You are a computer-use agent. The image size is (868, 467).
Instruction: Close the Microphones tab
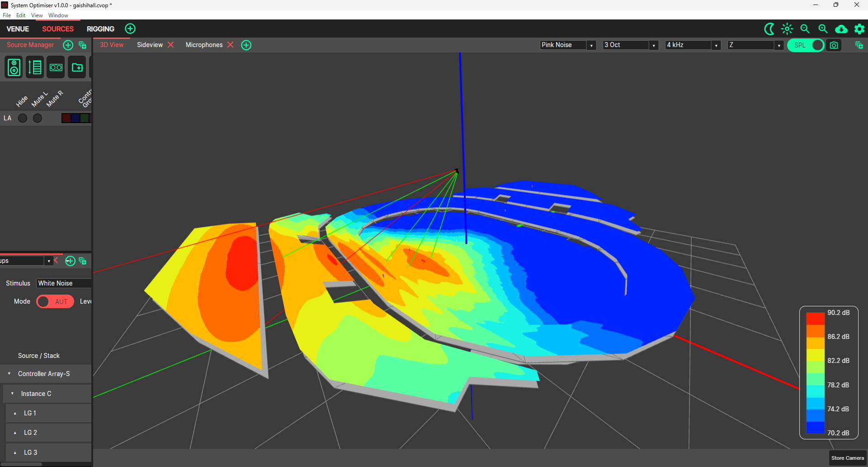231,45
